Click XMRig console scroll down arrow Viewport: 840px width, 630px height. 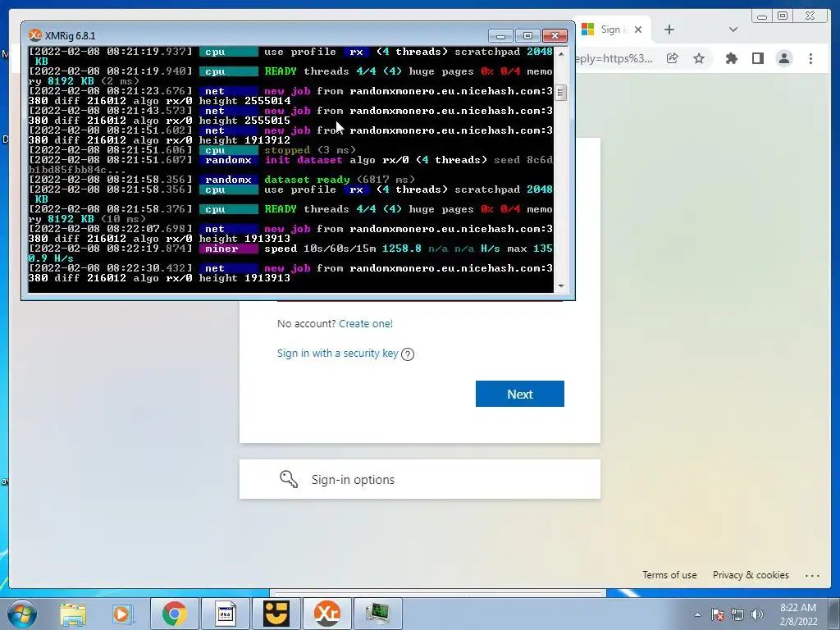click(561, 286)
